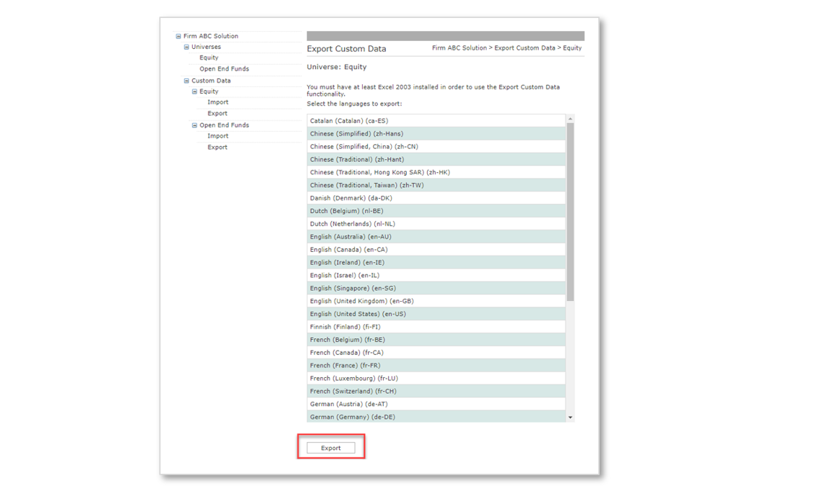Open Export under Open End Funds
Image resolution: width=833 pixels, height=504 pixels.
pos(217,147)
